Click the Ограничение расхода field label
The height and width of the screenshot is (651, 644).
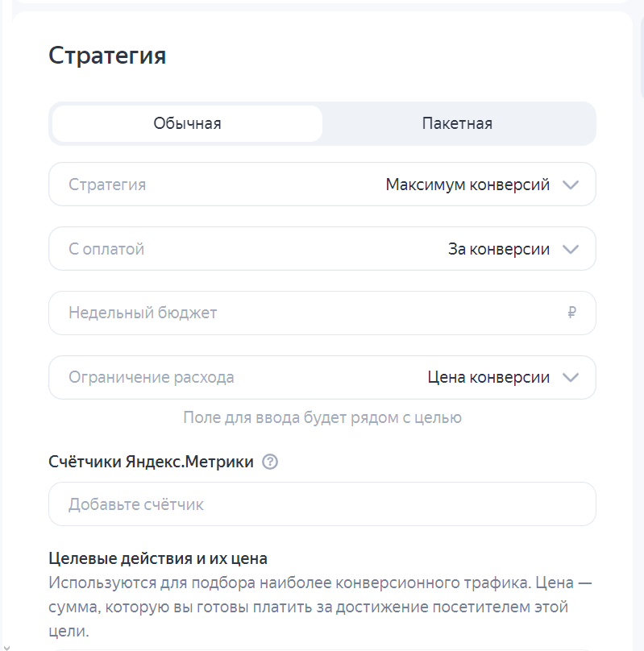[152, 378]
